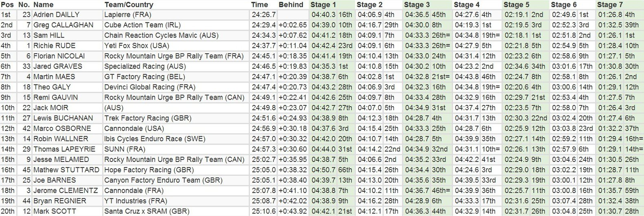644x216 pixels.
Task: Click the Stage 5 column header
Action: pos(516,5)
